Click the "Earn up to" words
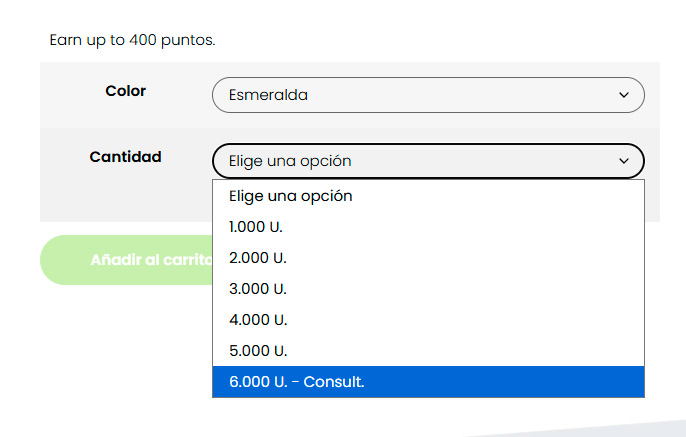Screen dimensions: 686x437 [87, 41]
